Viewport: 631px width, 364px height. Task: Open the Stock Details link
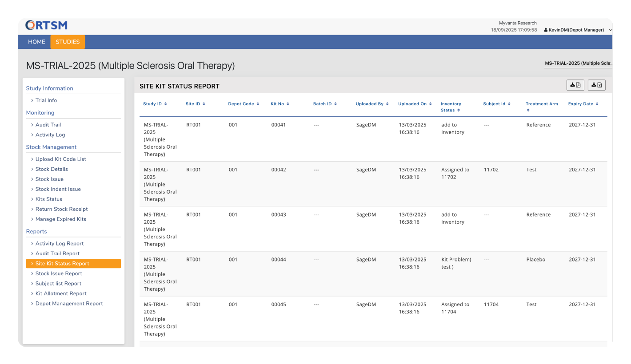pyautogui.click(x=52, y=169)
